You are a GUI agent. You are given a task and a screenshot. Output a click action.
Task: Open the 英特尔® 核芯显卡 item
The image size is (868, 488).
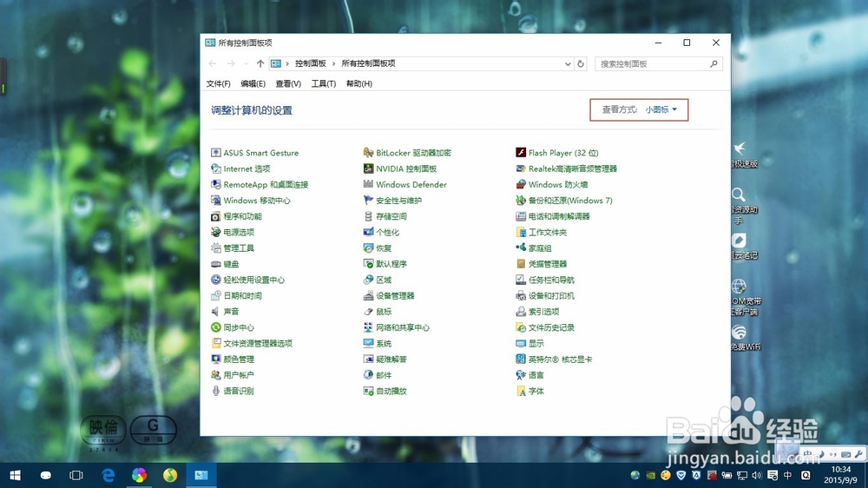coord(560,359)
